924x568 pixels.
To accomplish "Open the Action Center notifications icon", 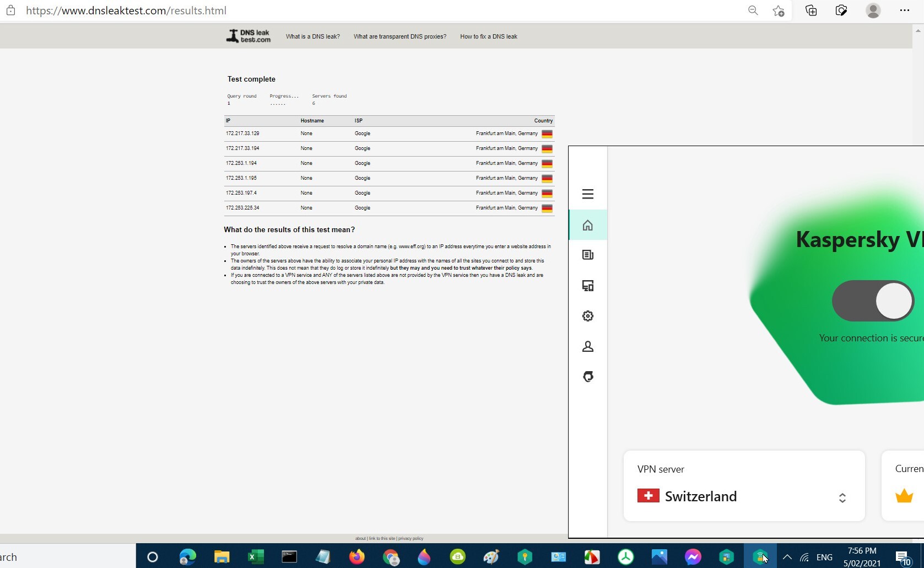I will click(903, 558).
